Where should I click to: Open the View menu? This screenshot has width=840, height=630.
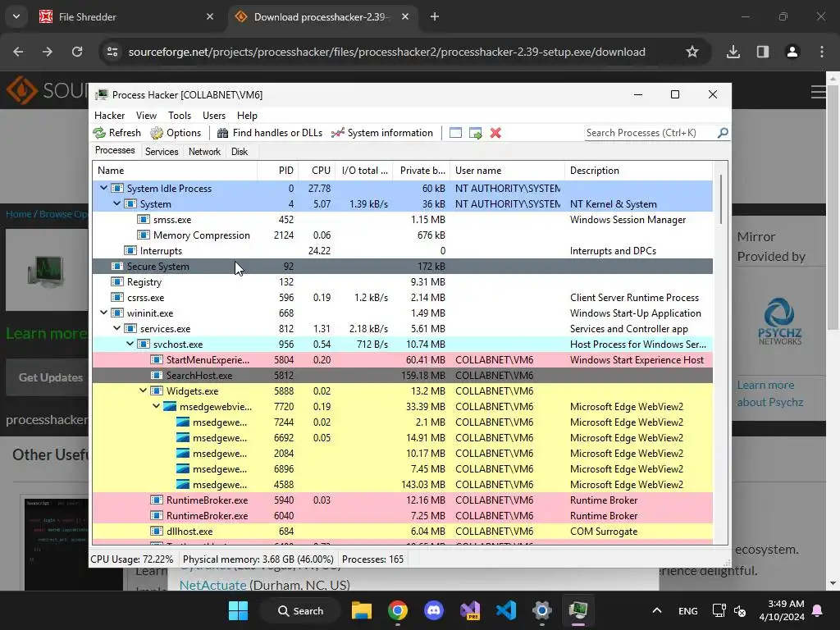pos(146,116)
